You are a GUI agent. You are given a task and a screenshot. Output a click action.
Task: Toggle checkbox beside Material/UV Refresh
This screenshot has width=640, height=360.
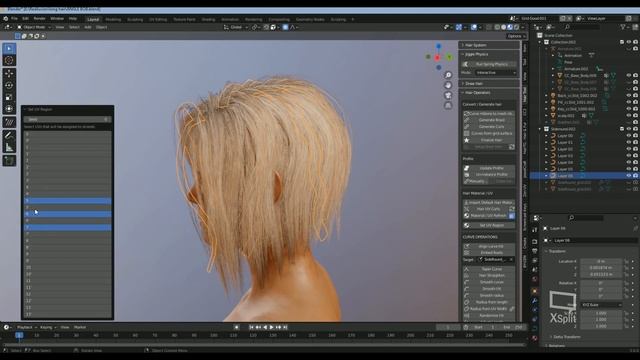tap(512, 216)
